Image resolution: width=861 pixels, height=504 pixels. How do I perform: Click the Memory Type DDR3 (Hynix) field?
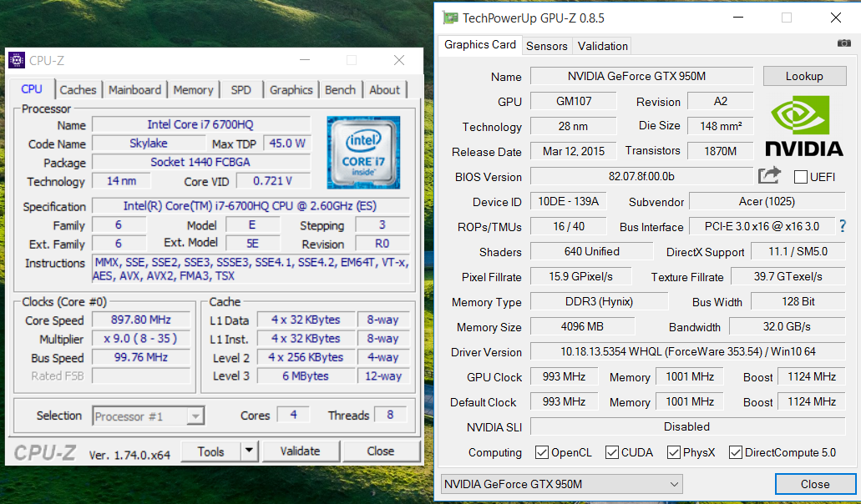[599, 301]
